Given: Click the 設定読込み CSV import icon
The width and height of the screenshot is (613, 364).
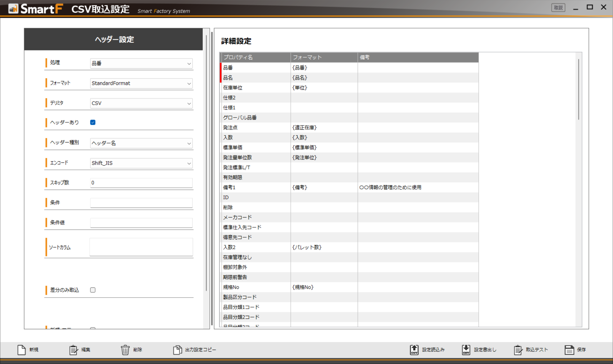Looking at the screenshot, I should pos(414,350).
